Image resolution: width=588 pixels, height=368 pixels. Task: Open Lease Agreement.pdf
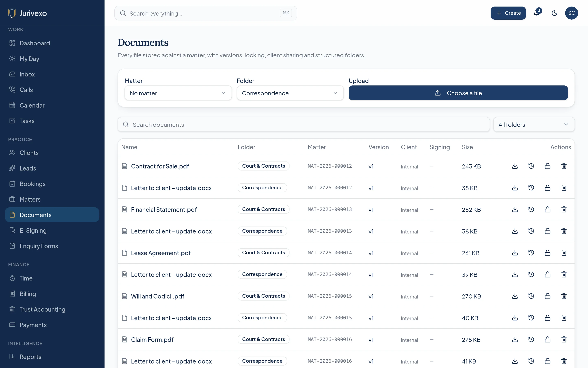tap(161, 253)
